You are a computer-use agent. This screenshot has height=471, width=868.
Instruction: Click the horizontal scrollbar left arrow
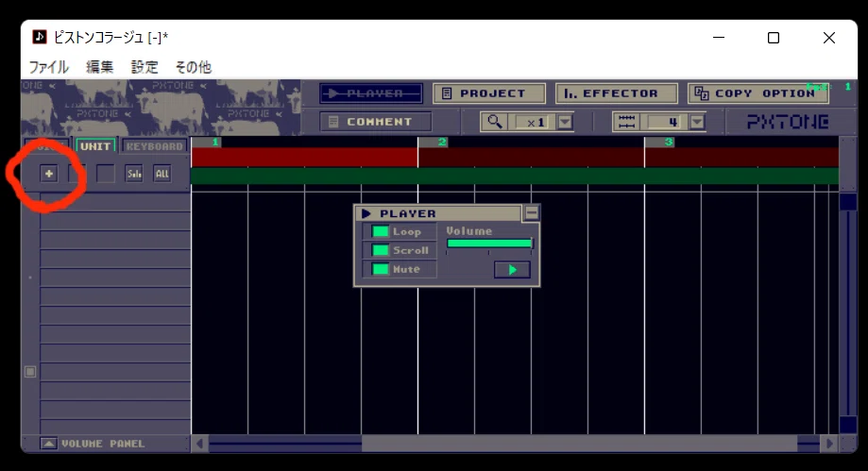click(x=200, y=444)
